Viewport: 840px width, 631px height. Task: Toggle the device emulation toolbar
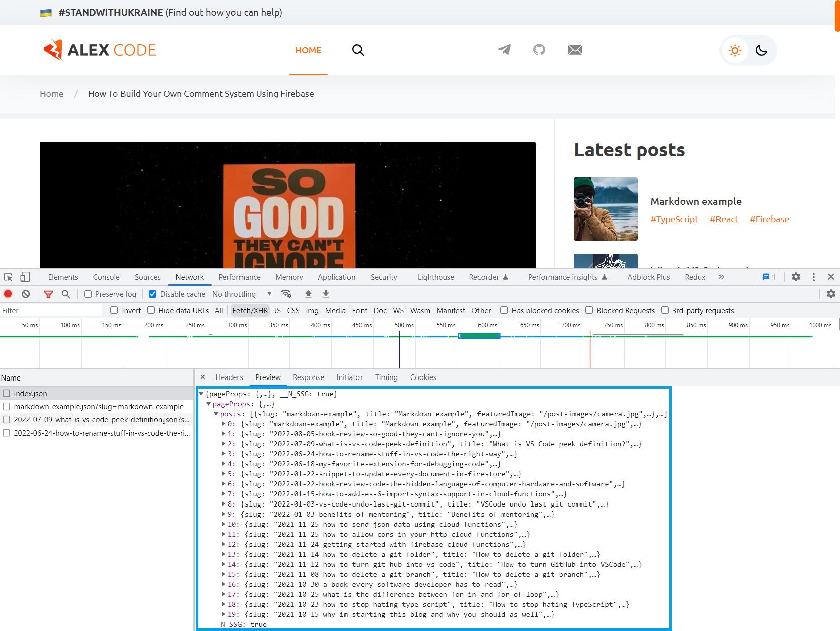[25, 277]
